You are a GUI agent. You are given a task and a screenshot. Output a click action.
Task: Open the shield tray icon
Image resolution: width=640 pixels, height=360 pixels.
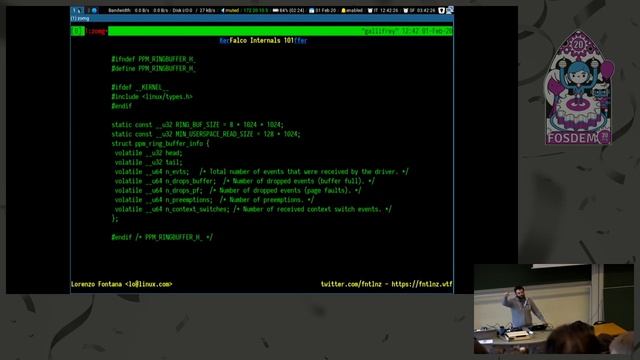pos(441,11)
